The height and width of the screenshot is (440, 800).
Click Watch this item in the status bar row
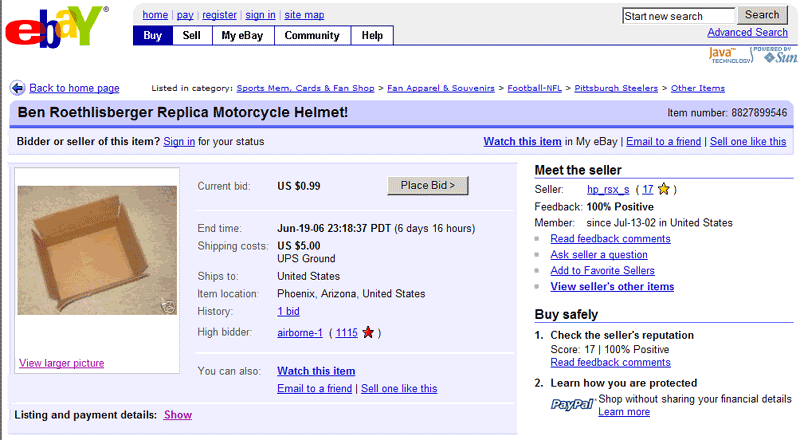[x=522, y=141]
